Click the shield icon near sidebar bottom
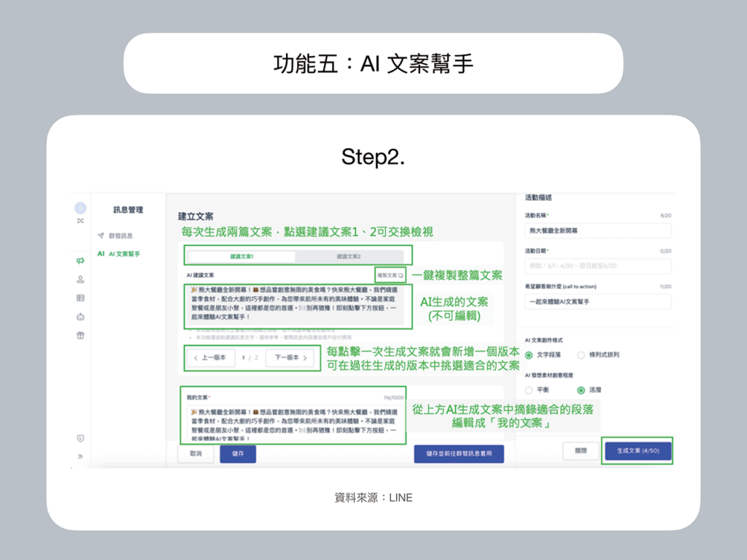747x560 pixels. pyautogui.click(x=80, y=437)
